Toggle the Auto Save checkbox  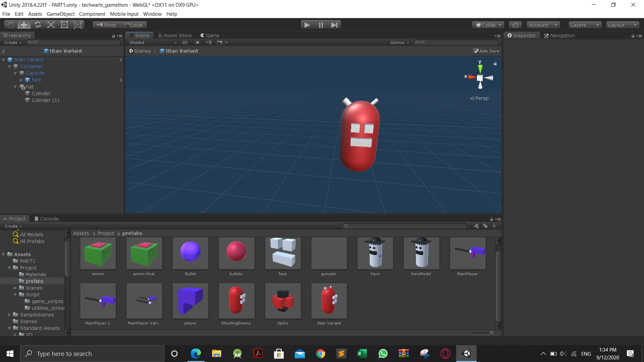click(x=476, y=51)
